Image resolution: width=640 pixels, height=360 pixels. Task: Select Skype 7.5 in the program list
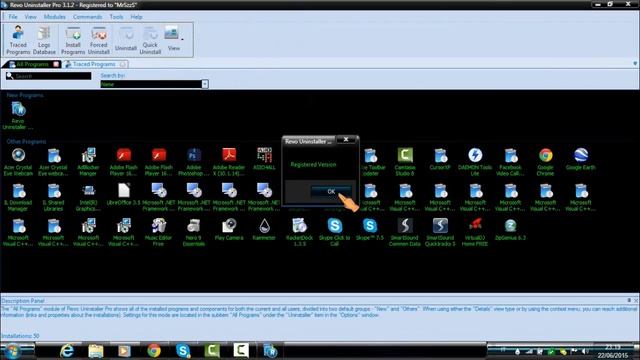pyautogui.click(x=370, y=229)
